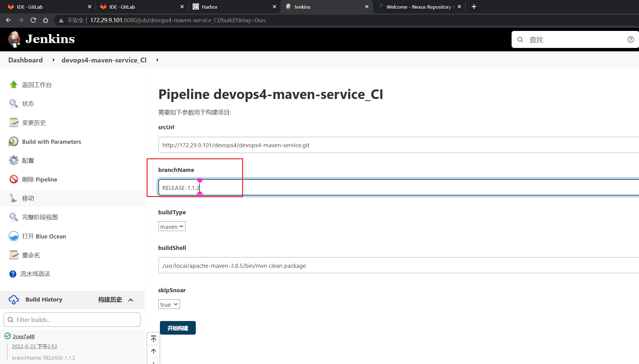Open the 重命名 link

tap(31, 255)
